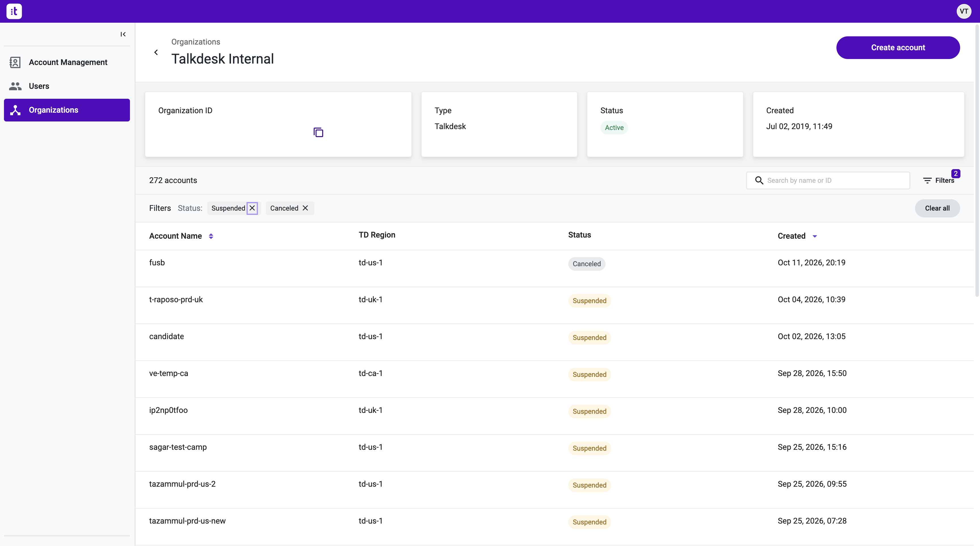Click the TD Region column header
The image size is (980, 546).
point(377,235)
